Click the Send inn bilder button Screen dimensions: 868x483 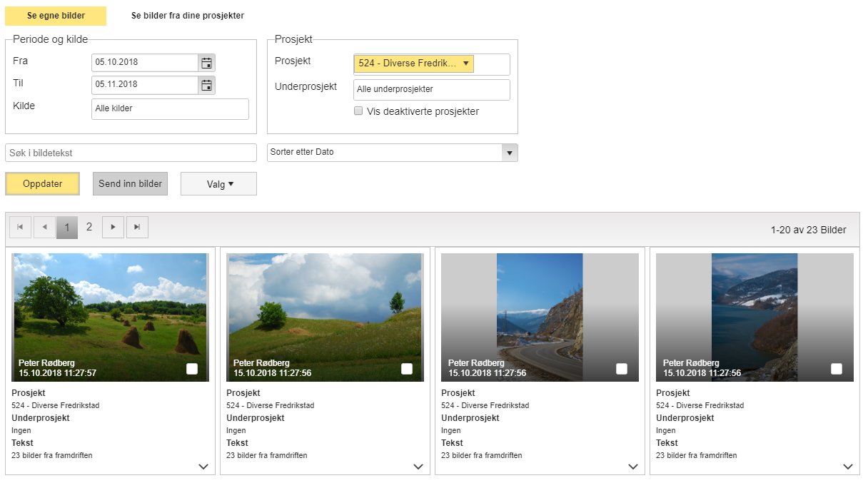tap(130, 184)
